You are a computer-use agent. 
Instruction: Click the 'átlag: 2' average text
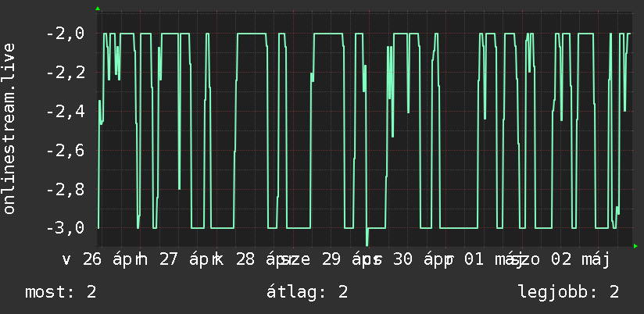click(x=307, y=292)
